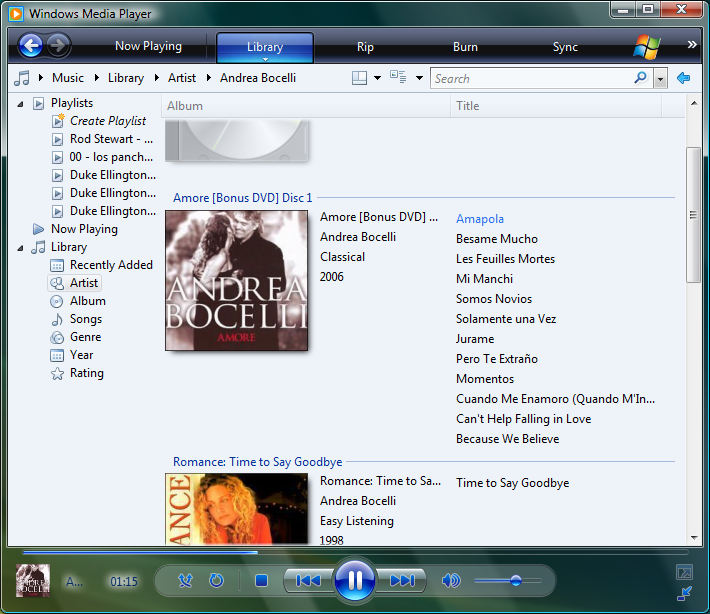Collapse the Library tree node
This screenshot has width=710, height=614.
(x=20, y=248)
